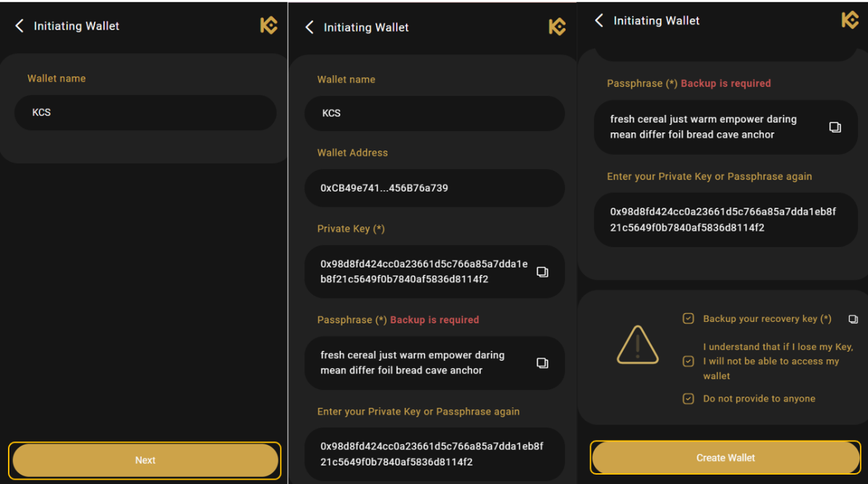868x484 pixels.
Task: Focus the re-enter Private Key field in the middle panel
Action: [x=434, y=454]
